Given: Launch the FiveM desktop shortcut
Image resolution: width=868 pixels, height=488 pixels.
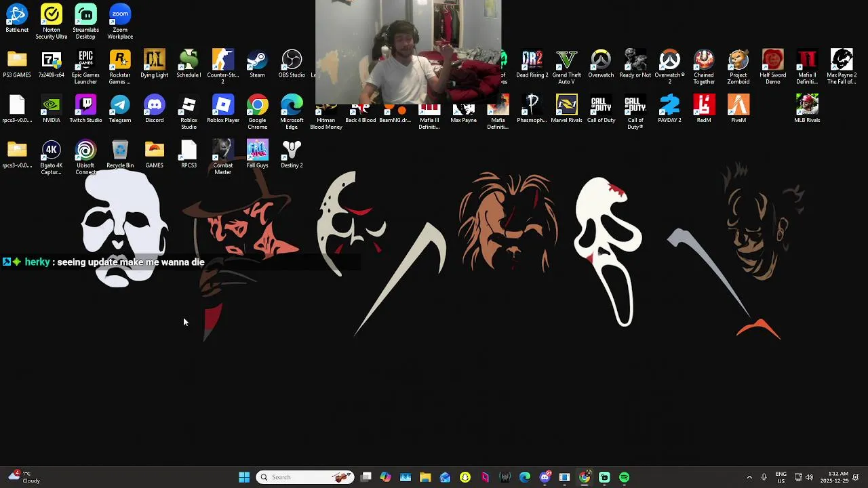Looking at the screenshot, I should 738,109.
